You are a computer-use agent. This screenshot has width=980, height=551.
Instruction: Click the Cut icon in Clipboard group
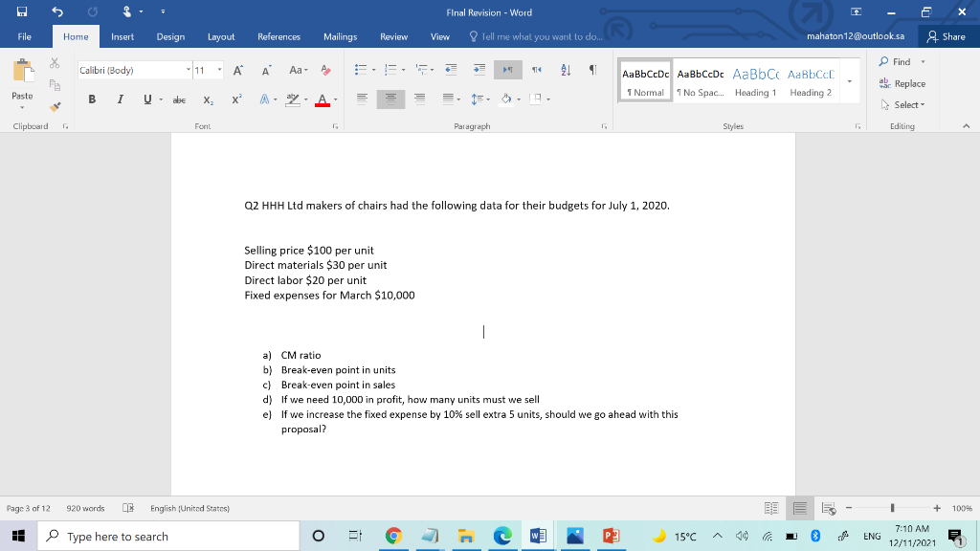[54, 63]
